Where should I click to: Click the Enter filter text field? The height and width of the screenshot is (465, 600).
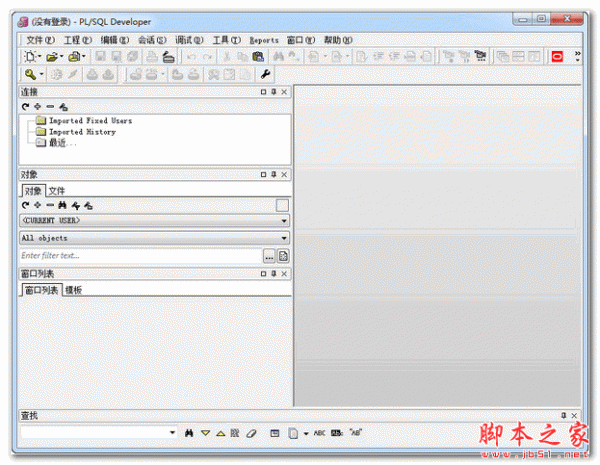click(141, 256)
